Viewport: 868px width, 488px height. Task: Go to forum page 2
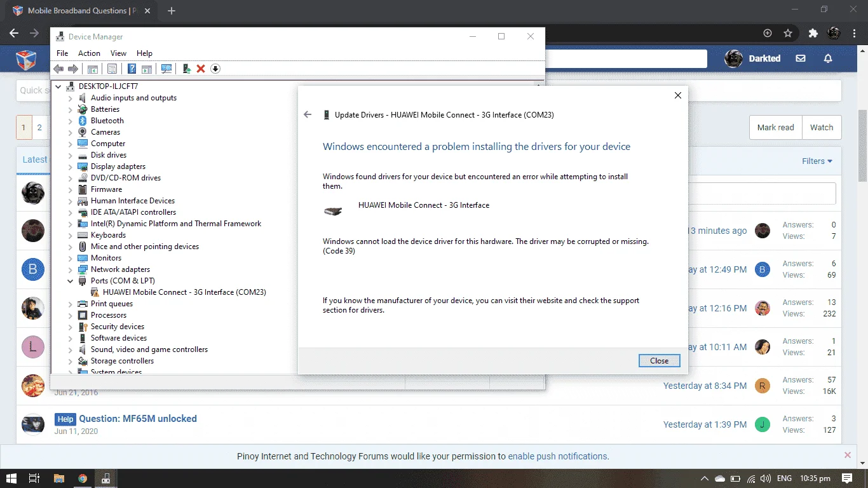pos(39,127)
